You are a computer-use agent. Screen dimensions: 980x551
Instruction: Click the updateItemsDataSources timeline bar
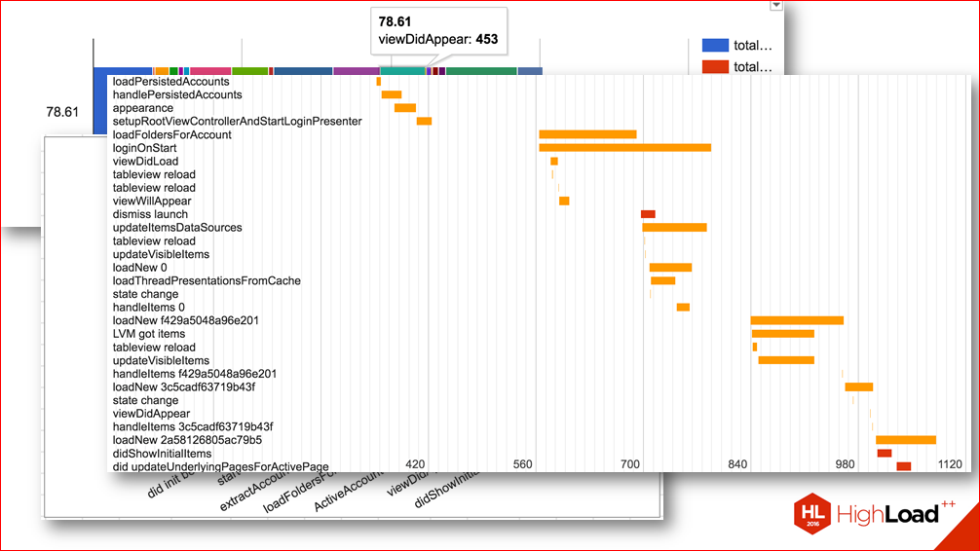(x=675, y=228)
